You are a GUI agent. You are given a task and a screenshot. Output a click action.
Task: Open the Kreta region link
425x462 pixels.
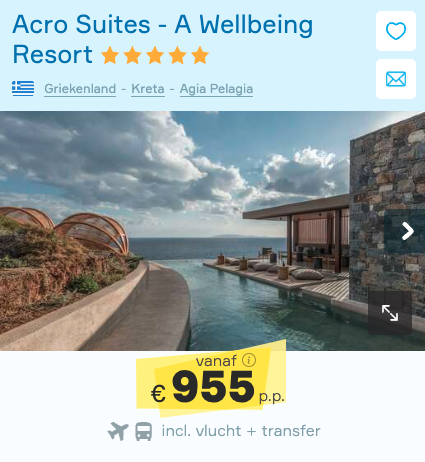148,89
